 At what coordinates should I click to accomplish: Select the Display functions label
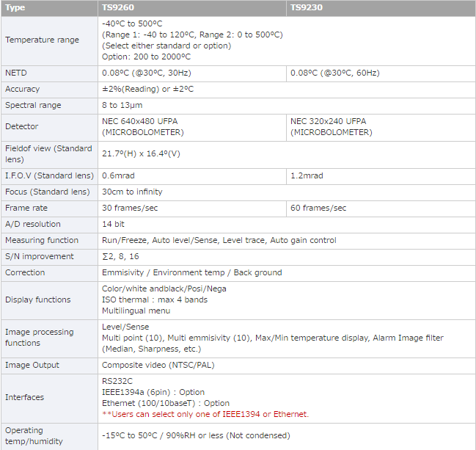(x=37, y=300)
